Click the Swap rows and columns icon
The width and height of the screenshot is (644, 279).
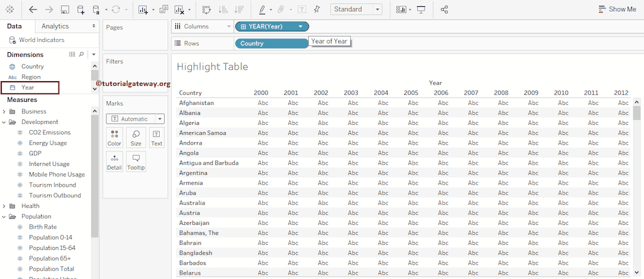click(x=206, y=9)
